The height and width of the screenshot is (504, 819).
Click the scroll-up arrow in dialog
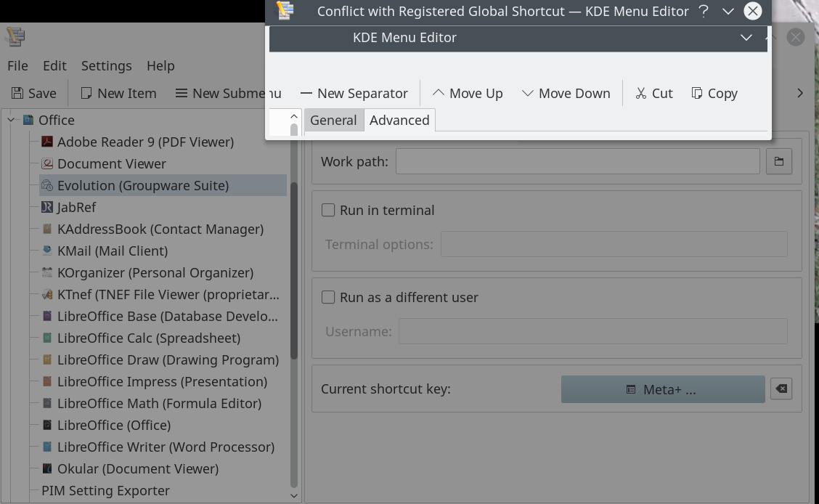(x=293, y=116)
